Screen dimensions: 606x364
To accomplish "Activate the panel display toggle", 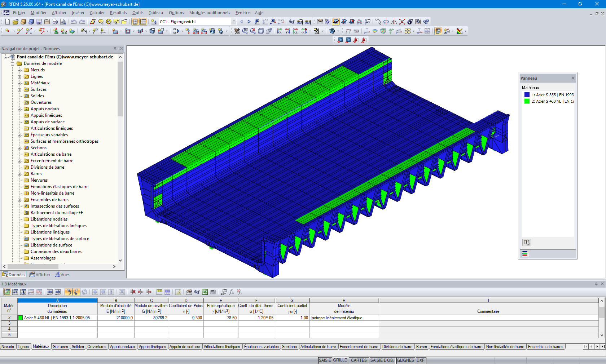I will (x=438, y=31).
